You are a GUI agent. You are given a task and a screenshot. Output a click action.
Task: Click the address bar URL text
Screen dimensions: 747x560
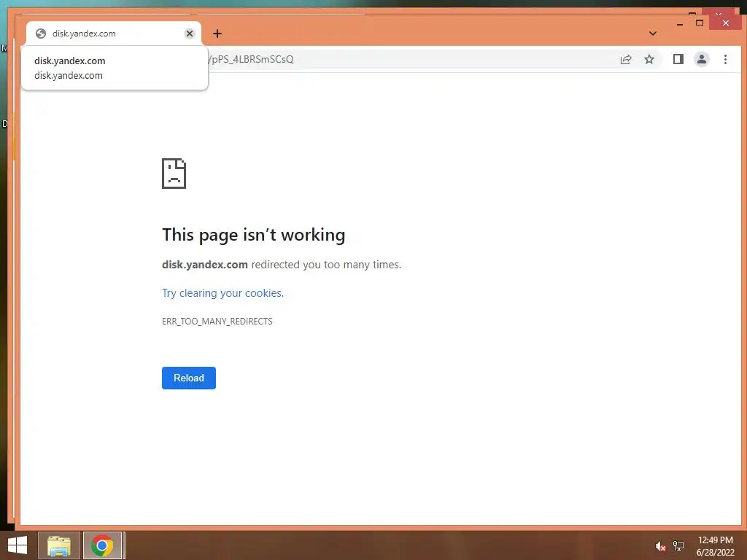pos(251,60)
